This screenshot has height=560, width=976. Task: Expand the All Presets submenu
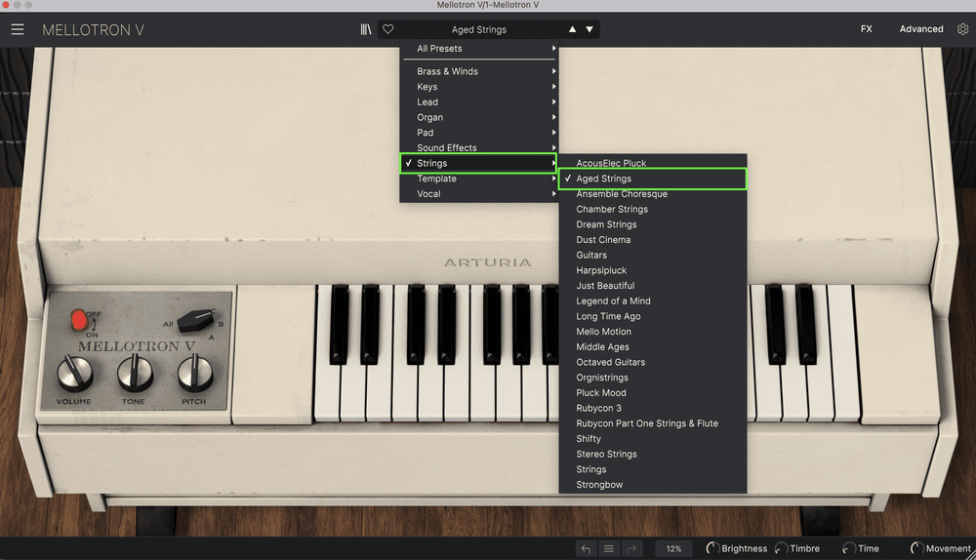point(478,49)
